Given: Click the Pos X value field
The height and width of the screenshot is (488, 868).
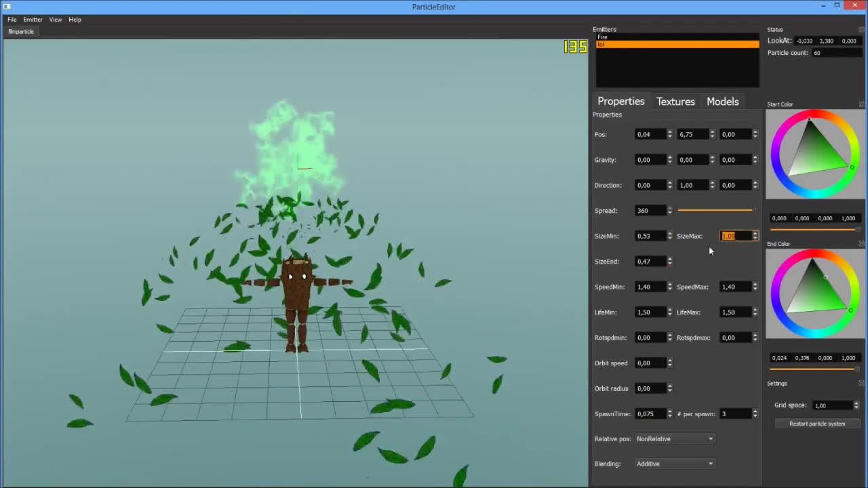Looking at the screenshot, I should (x=650, y=134).
